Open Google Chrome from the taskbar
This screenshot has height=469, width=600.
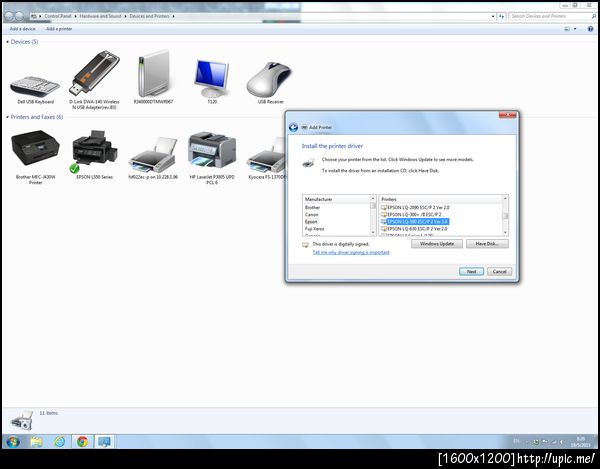click(82, 442)
